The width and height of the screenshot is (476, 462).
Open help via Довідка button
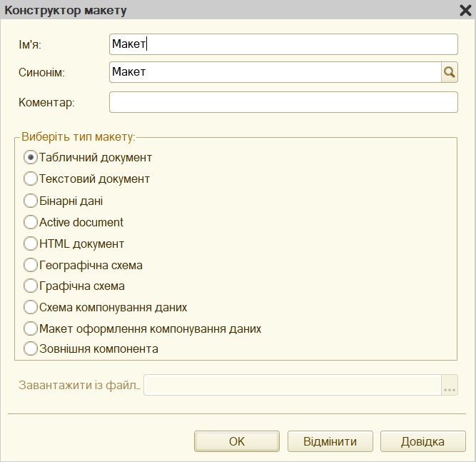click(x=423, y=441)
